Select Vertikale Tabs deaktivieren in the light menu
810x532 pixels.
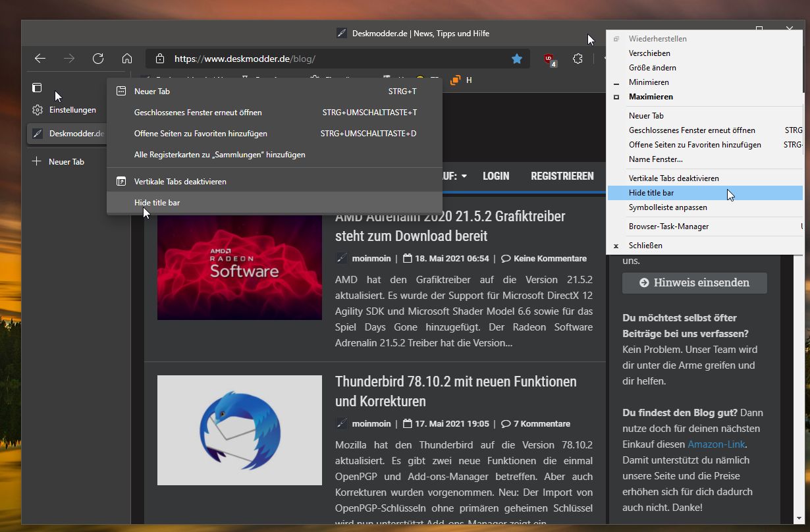tap(706, 178)
